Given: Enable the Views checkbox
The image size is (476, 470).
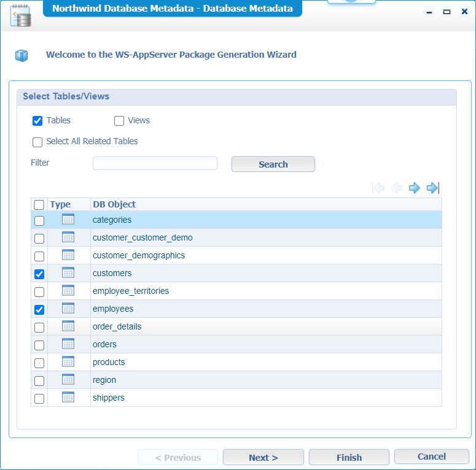Looking at the screenshot, I should click(119, 121).
